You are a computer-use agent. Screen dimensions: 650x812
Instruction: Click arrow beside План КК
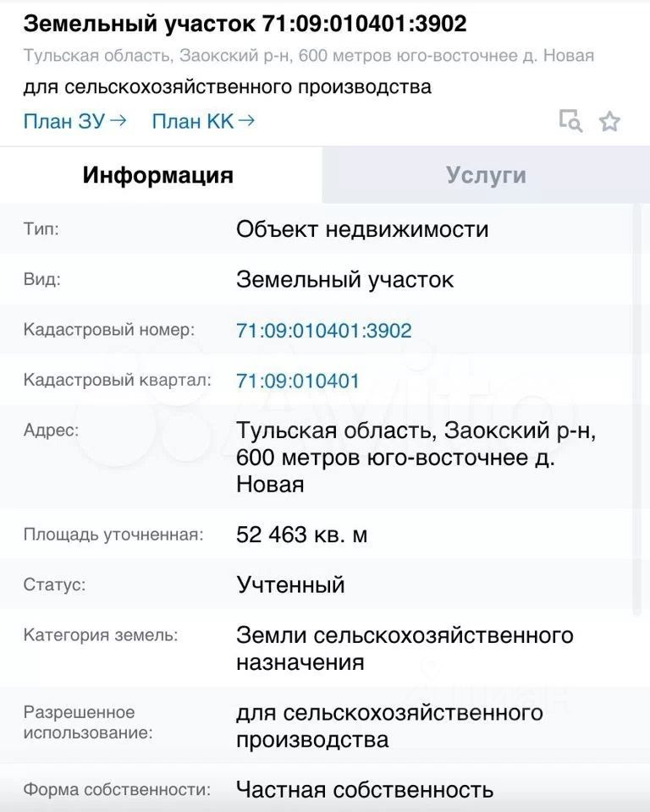click(247, 121)
